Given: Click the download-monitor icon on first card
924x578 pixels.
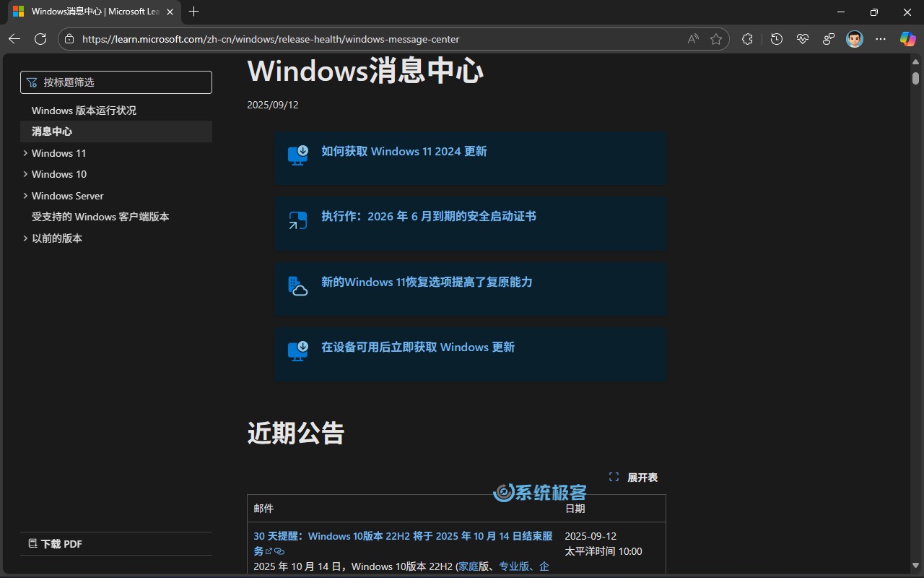Looking at the screenshot, I should click(298, 155).
